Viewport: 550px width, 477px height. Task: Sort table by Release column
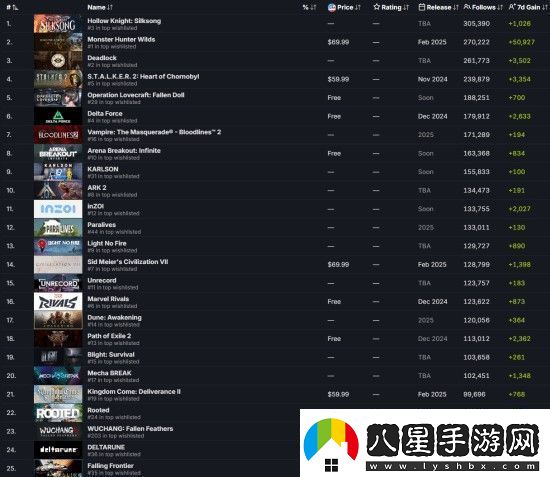[x=438, y=7]
